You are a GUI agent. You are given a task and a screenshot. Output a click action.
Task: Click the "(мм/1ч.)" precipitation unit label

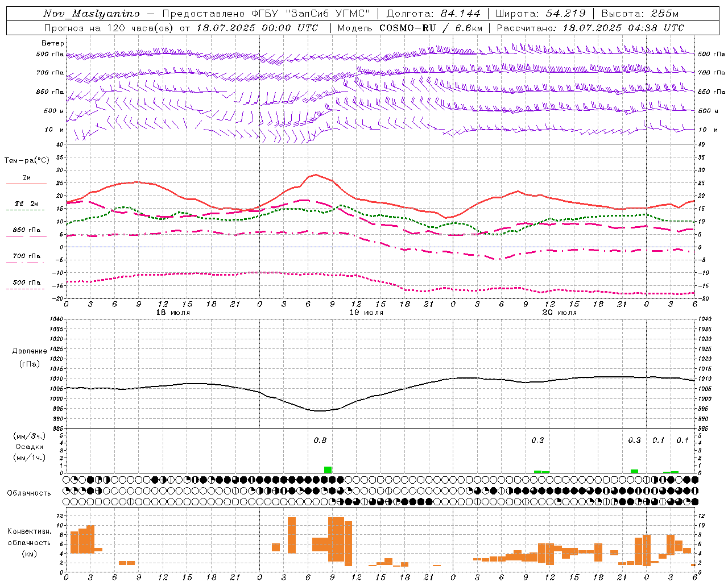30,458
